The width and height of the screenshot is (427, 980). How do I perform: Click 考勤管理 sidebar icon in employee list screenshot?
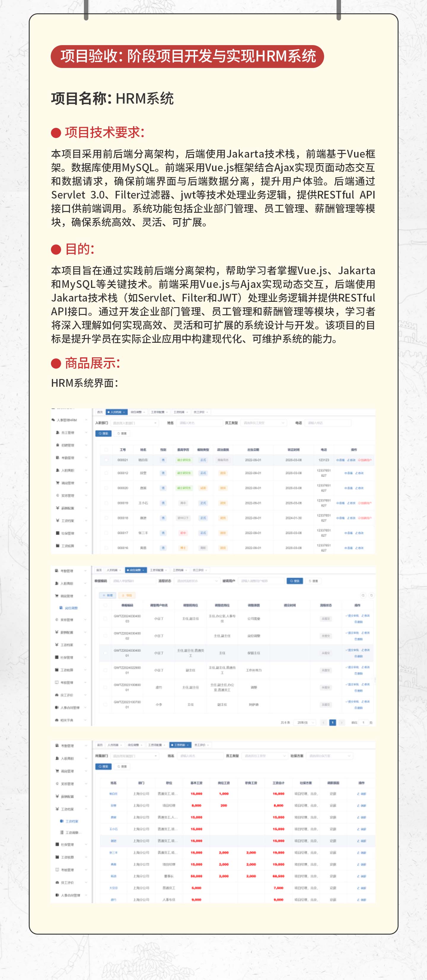[58, 458]
